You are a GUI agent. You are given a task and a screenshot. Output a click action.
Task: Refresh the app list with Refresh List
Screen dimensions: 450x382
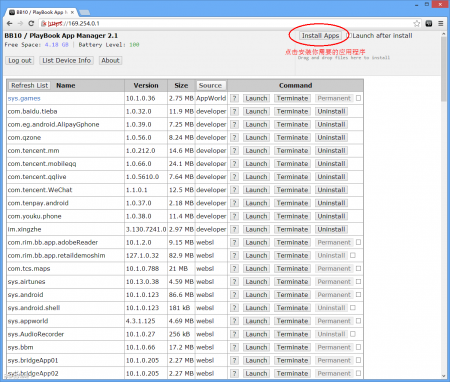[x=29, y=85]
